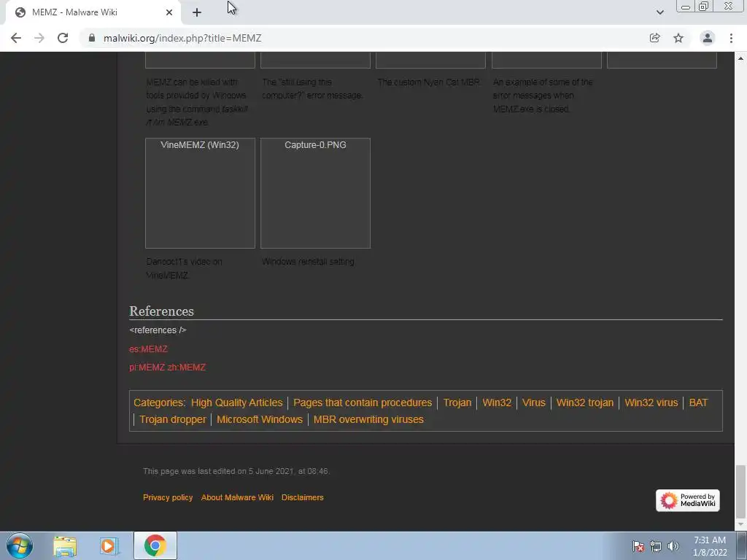The height and width of the screenshot is (560, 747).
Task: Click Chrome icon in taskbar
Action: click(x=155, y=545)
